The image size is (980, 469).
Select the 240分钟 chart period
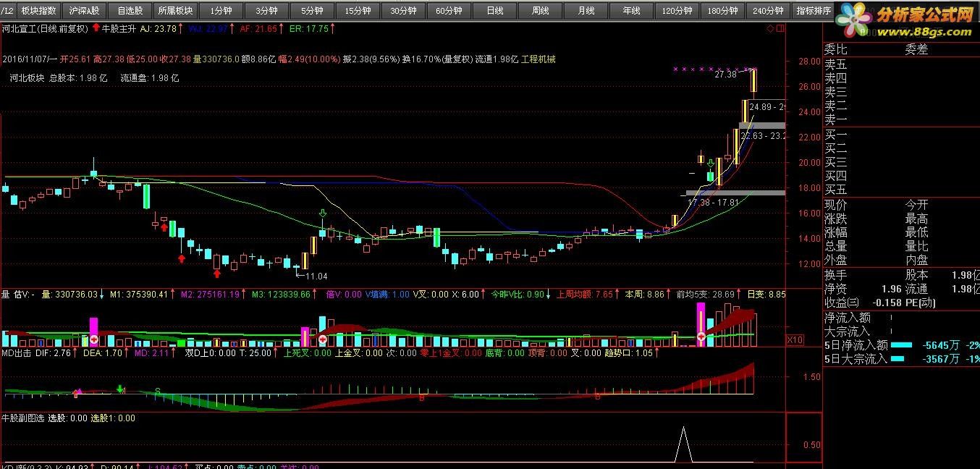769,11
